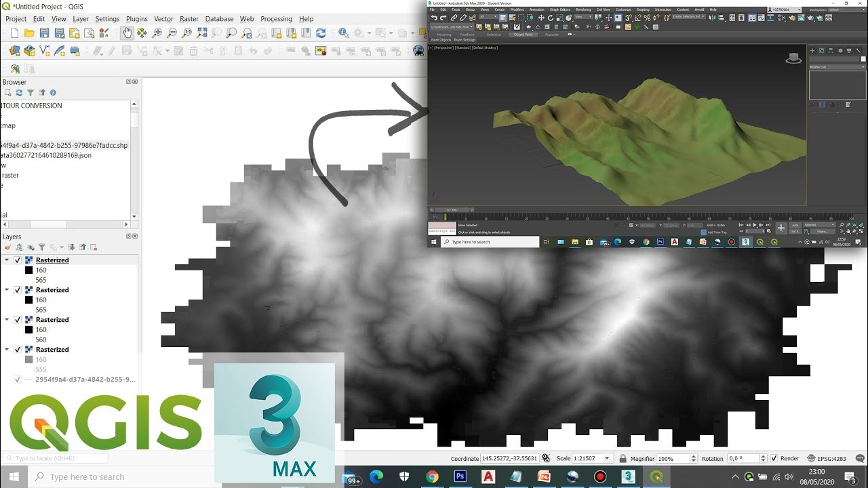The height and width of the screenshot is (488, 868).
Task: Open the Rendering menu in 3ds Max
Action: pyautogui.click(x=583, y=9)
